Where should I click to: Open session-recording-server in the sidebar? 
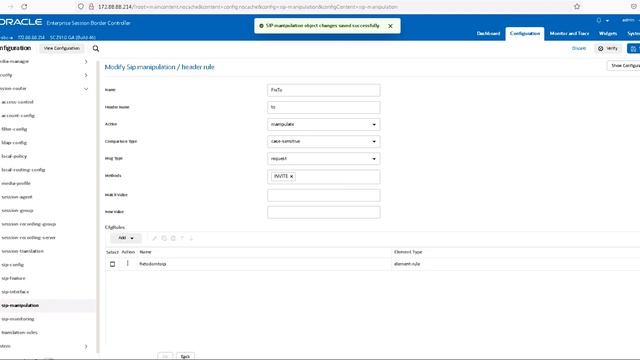tap(29, 238)
